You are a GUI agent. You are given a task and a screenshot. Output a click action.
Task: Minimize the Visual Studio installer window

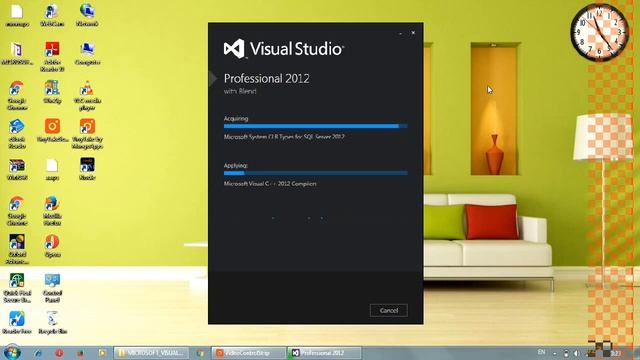coord(400,33)
